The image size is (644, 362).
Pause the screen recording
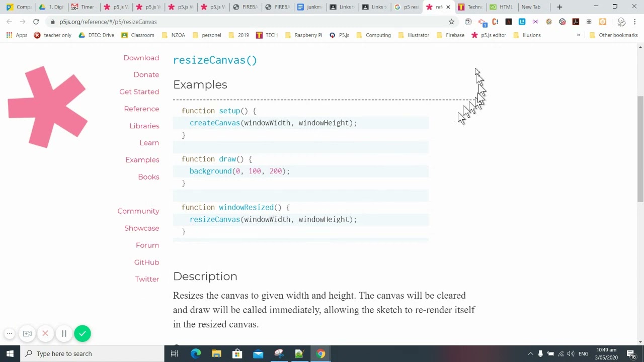pyautogui.click(x=64, y=333)
